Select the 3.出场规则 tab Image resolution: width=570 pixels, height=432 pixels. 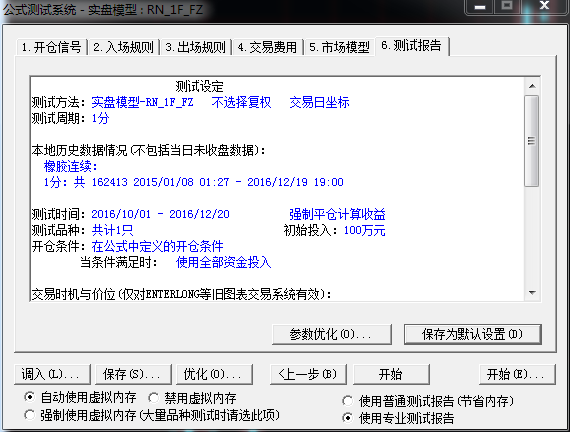pos(195,47)
